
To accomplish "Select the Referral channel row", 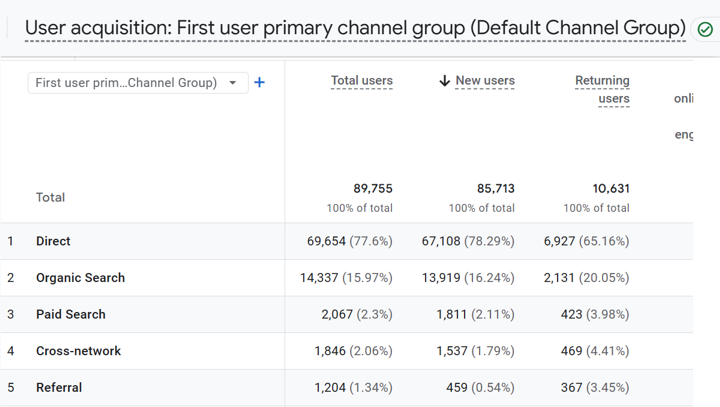I will click(x=59, y=388).
